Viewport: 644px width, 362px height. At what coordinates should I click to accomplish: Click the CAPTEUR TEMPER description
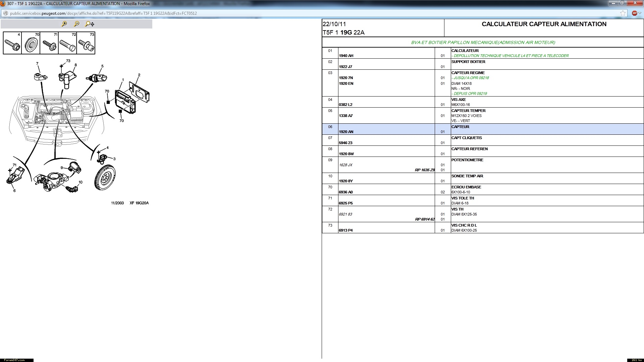(x=468, y=111)
